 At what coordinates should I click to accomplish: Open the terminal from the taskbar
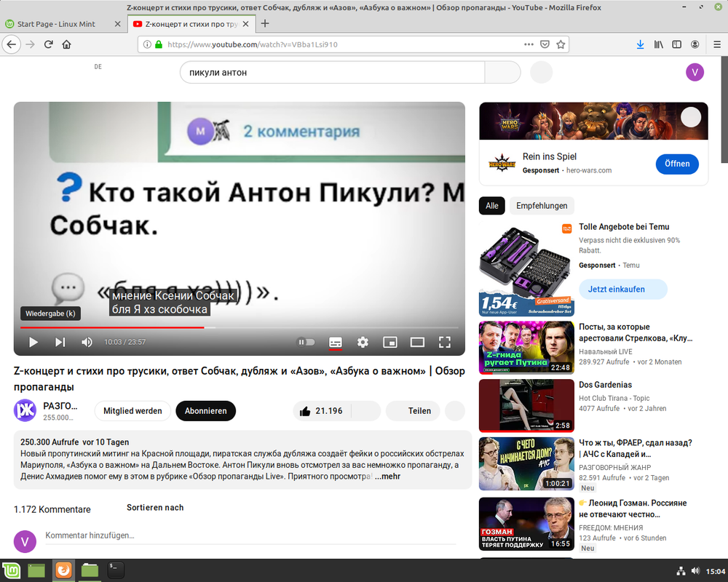coord(116,570)
